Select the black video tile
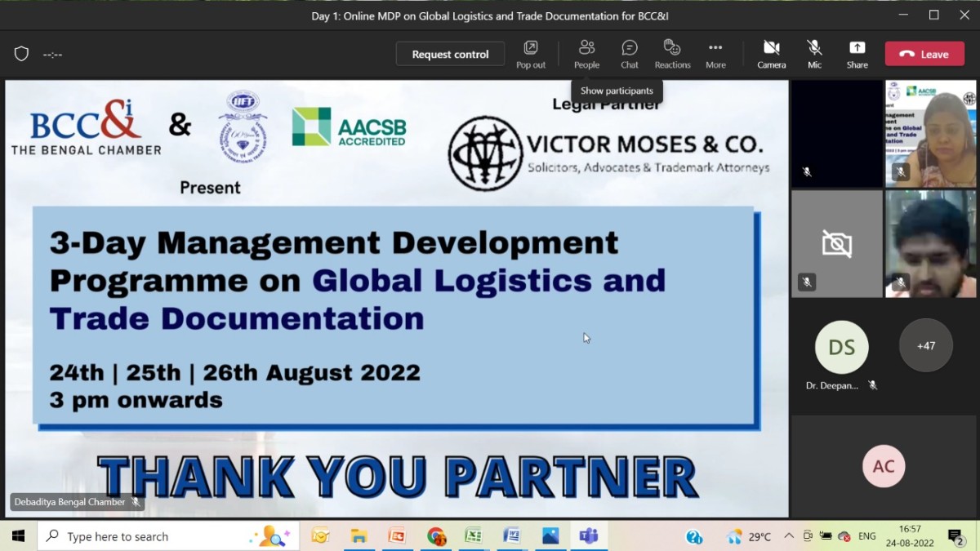Image resolution: width=980 pixels, height=551 pixels. click(837, 134)
